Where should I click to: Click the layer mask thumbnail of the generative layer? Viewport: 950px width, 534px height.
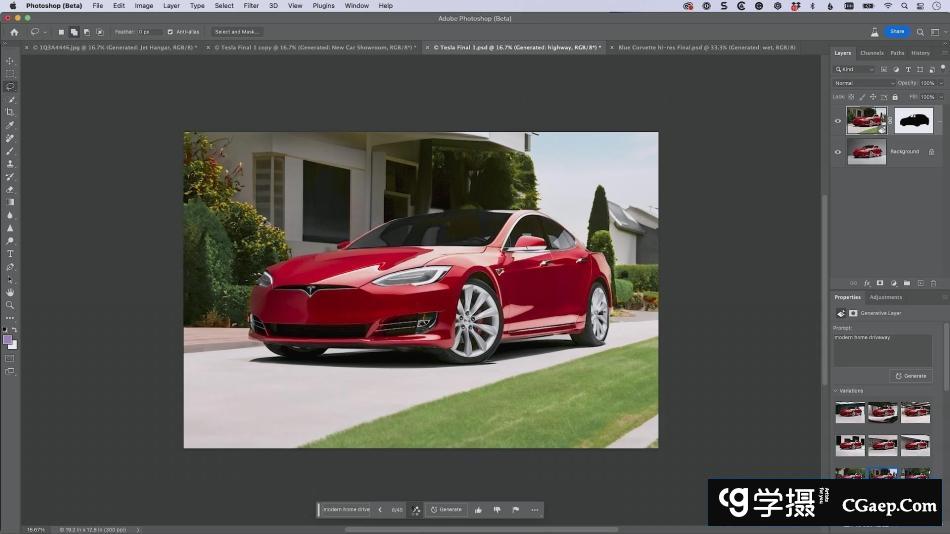pyautogui.click(x=914, y=121)
